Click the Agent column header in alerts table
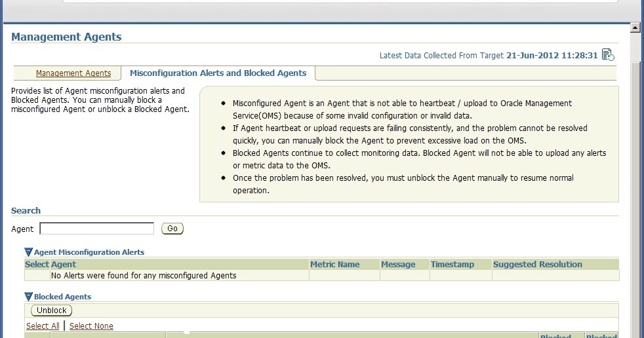The height and width of the screenshot is (338, 644). coord(64,265)
